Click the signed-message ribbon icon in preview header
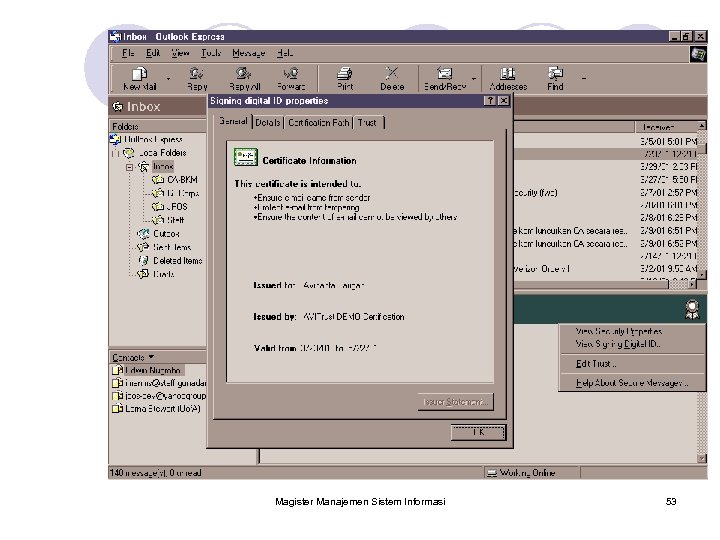 tap(692, 310)
